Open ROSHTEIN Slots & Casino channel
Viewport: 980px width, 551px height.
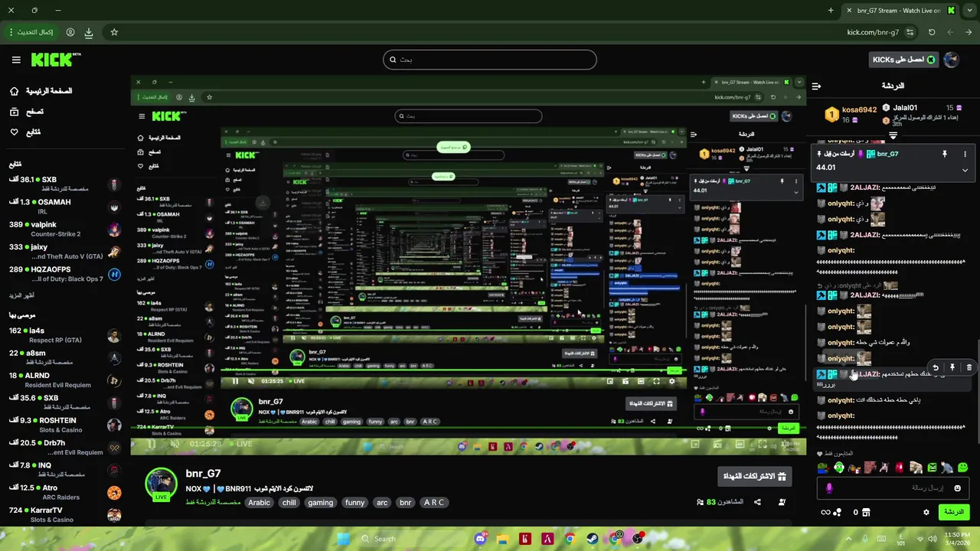point(65,425)
